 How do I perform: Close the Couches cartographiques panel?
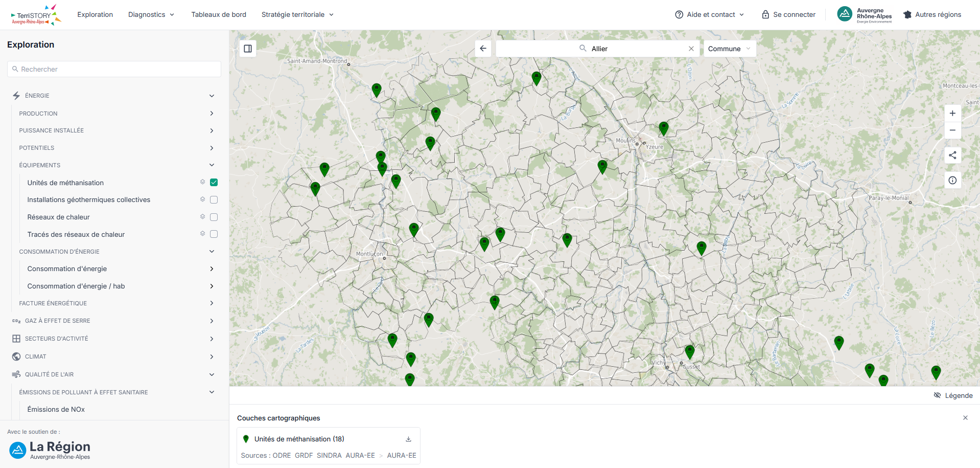coord(965,418)
